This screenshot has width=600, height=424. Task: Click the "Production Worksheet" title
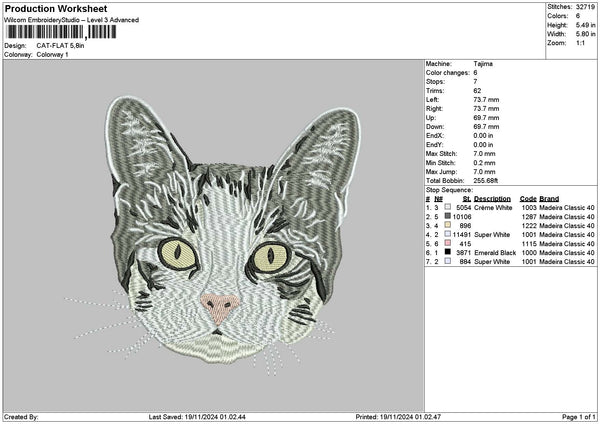[x=56, y=9]
